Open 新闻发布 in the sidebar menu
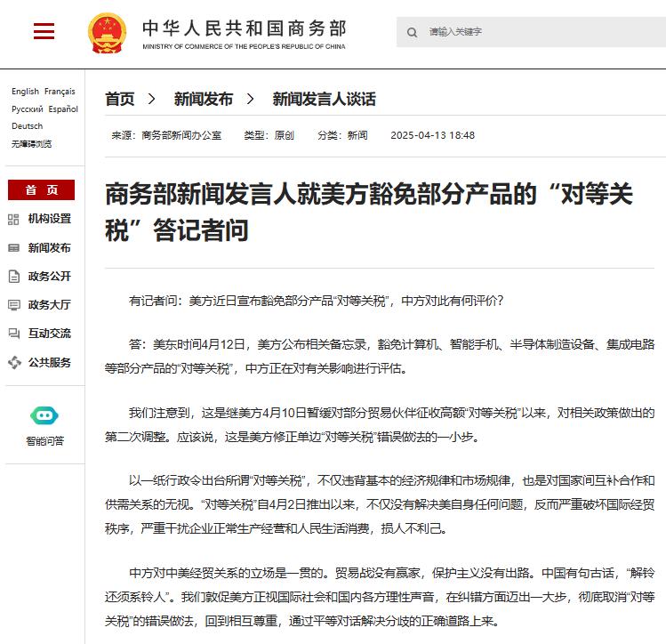 49,247
